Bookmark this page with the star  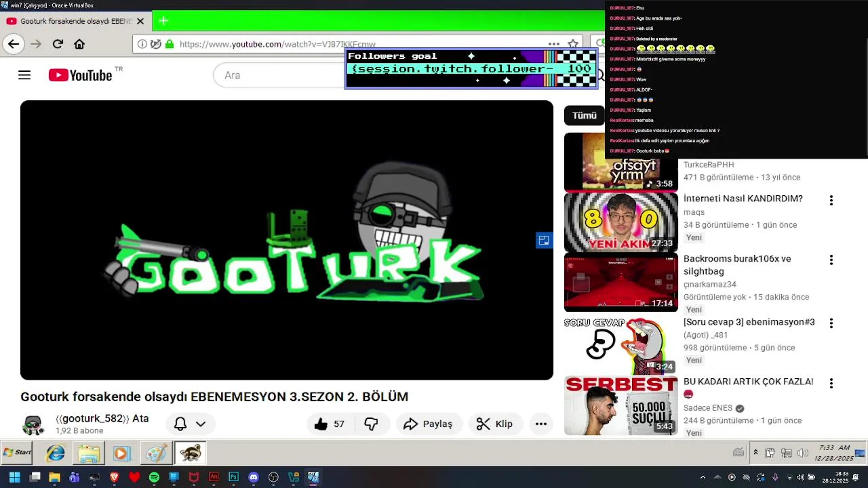tap(573, 44)
